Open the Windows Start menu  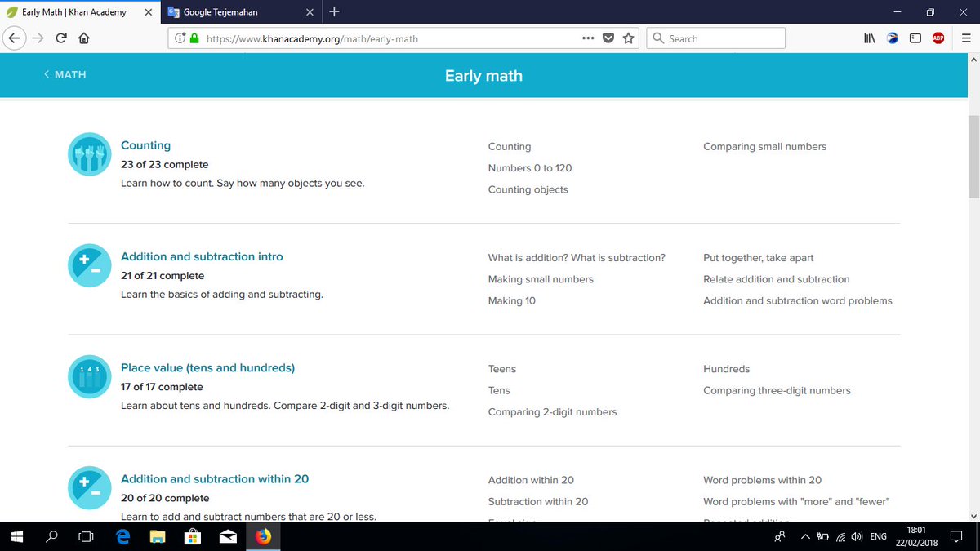(17, 536)
